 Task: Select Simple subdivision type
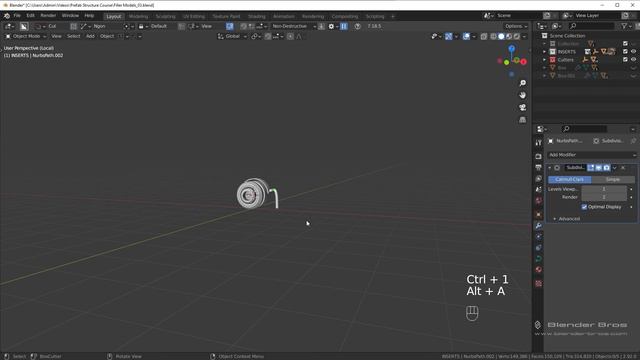[613, 180]
